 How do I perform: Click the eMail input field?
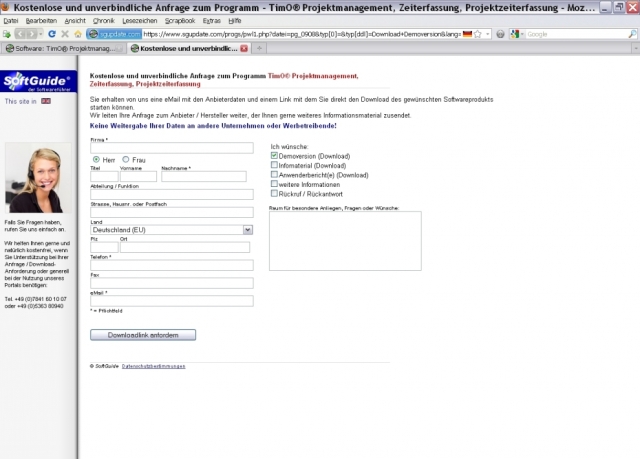point(172,301)
